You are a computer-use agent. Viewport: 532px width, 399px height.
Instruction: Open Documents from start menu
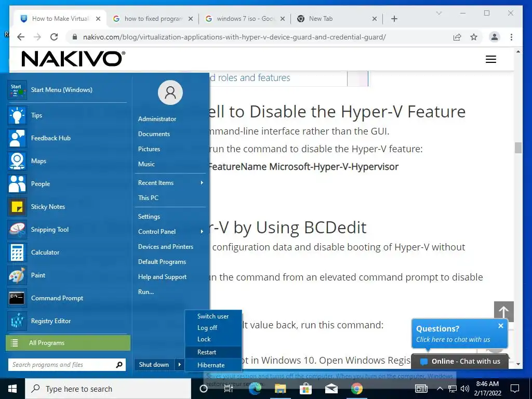154,134
